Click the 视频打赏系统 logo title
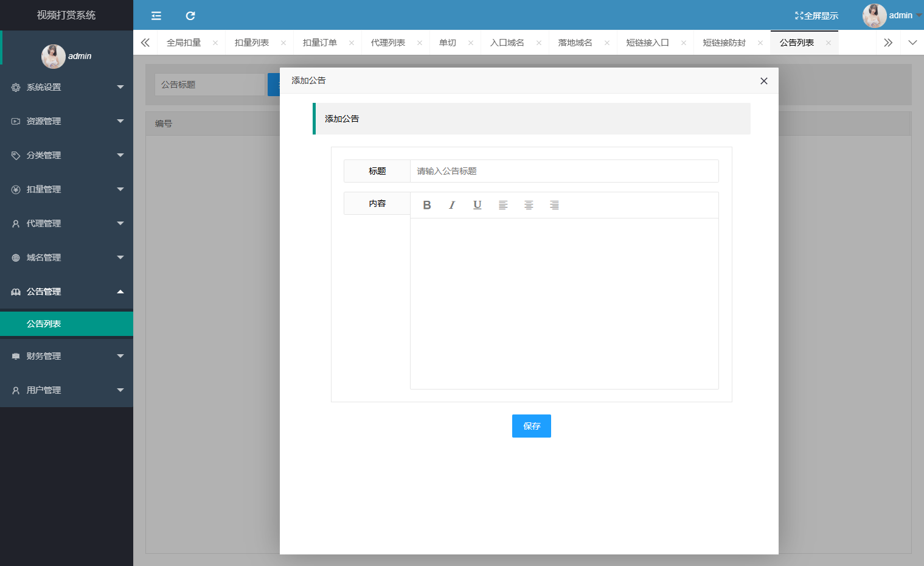The height and width of the screenshot is (566, 924). tap(66, 15)
